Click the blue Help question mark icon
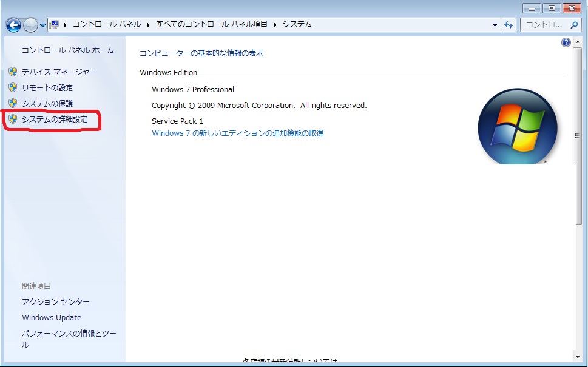 (566, 42)
